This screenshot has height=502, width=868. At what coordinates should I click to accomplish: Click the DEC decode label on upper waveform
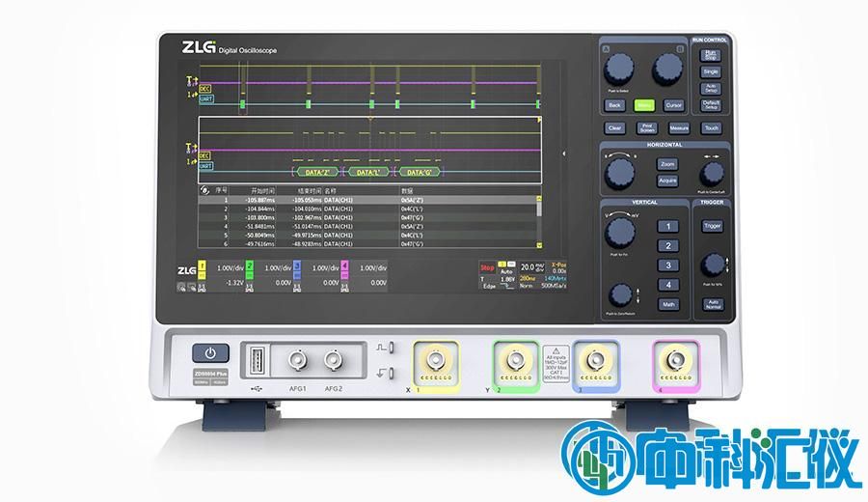click(204, 88)
